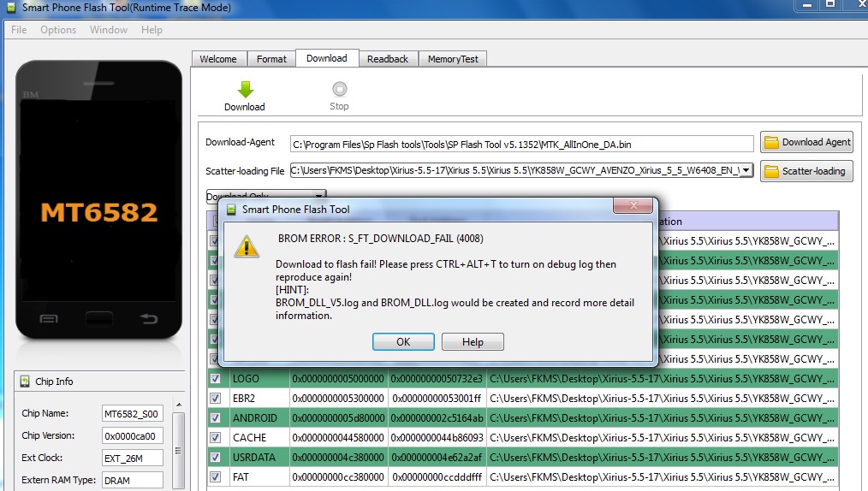This screenshot has height=491, width=868.
Task: Switch to the Format tab
Action: pos(271,59)
